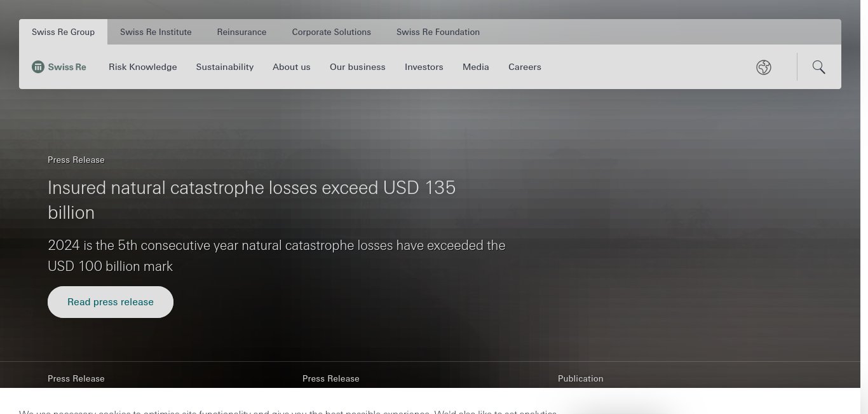Click the subheading about 5th consecutive year
This screenshot has width=868, height=414.
[x=276, y=256]
